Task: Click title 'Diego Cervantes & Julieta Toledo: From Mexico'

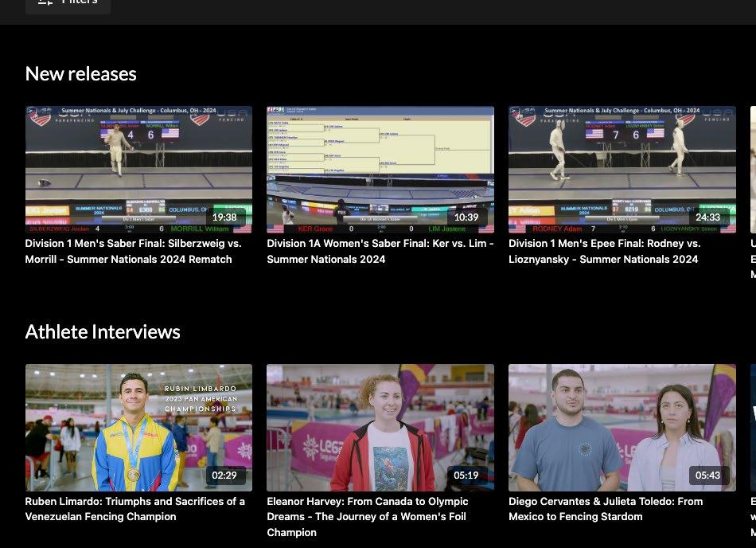Action: 606,509
